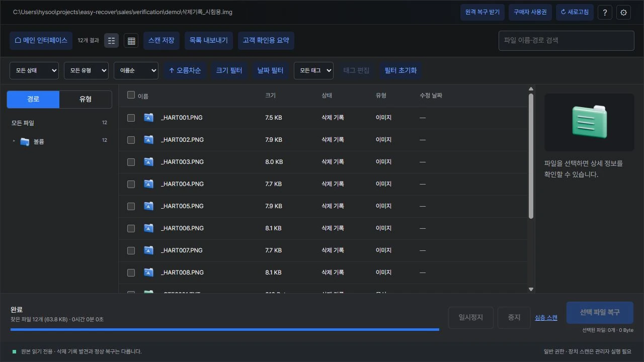Viewport: 644px width, 362px height.
Task: Click the scan progress bar
Action: (x=225, y=329)
